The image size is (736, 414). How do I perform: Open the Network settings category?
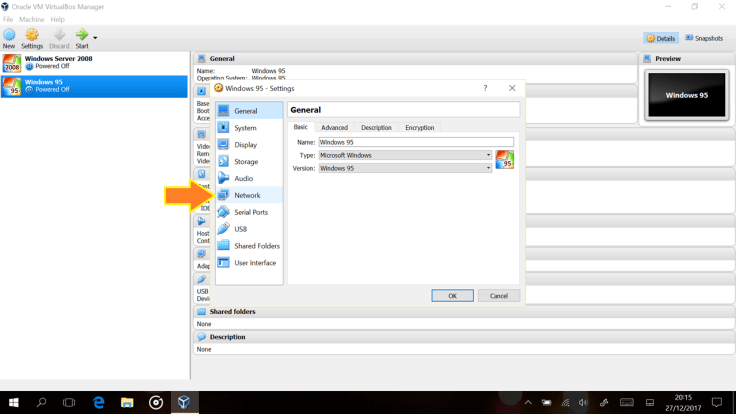click(x=247, y=195)
